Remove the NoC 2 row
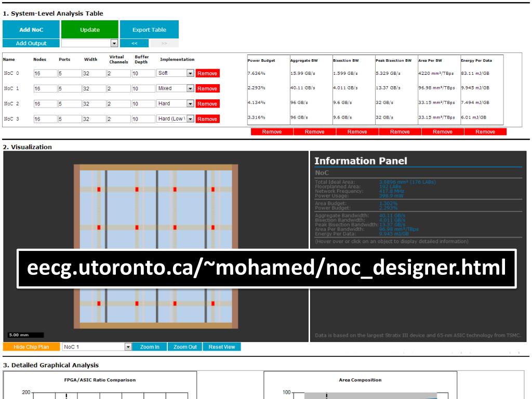532x399 pixels. [x=207, y=104]
